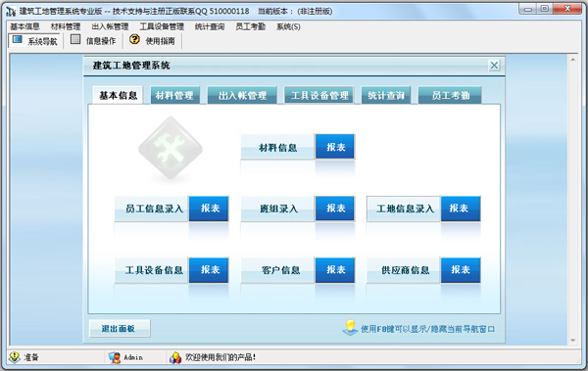Open the 报表 next to 员工信息录入
The width and height of the screenshot is (588, 371).
pos(209,209)
